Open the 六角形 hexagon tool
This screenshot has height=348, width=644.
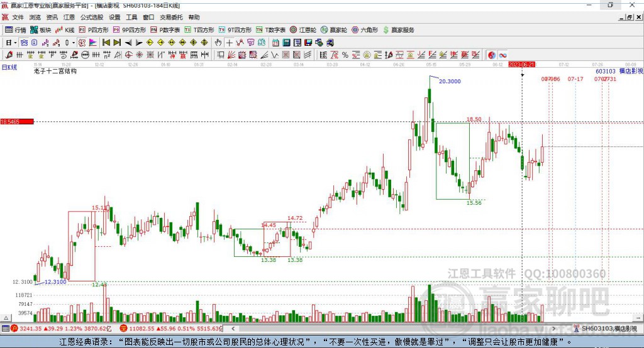click(365, 30)
